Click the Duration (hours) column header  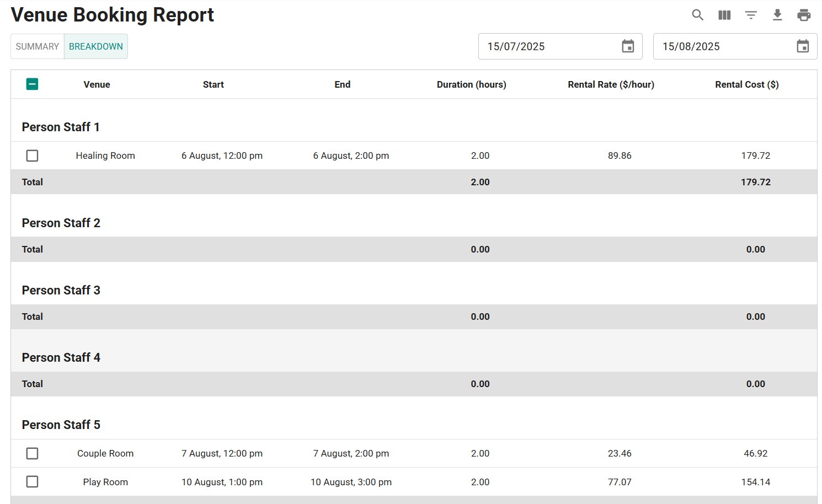[471, 84]
